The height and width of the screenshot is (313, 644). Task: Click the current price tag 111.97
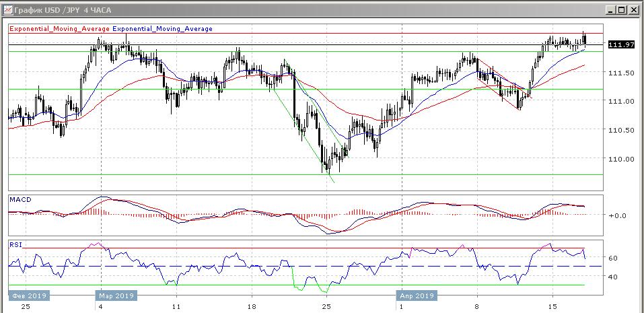tap(620, 44)
